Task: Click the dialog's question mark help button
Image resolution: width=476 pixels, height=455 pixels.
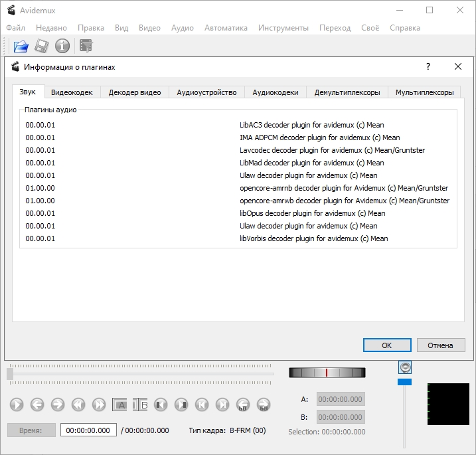Action: click(x=428, y=66)
